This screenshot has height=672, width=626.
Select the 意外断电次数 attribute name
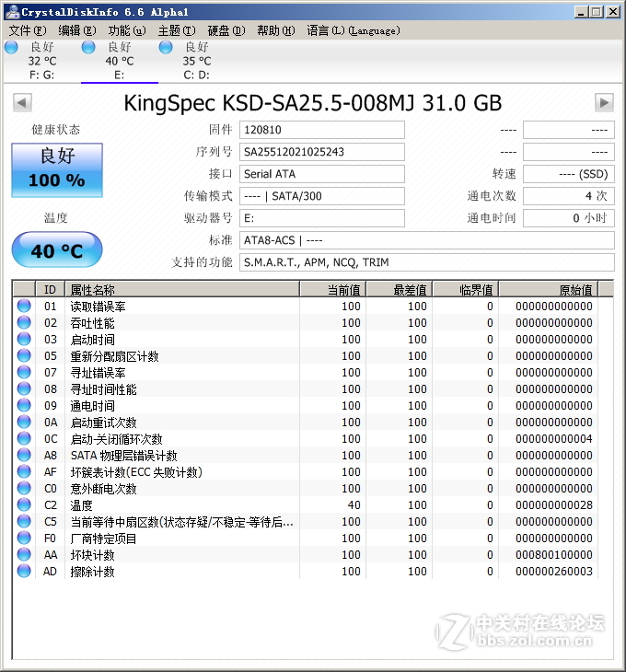pos(103,489)
